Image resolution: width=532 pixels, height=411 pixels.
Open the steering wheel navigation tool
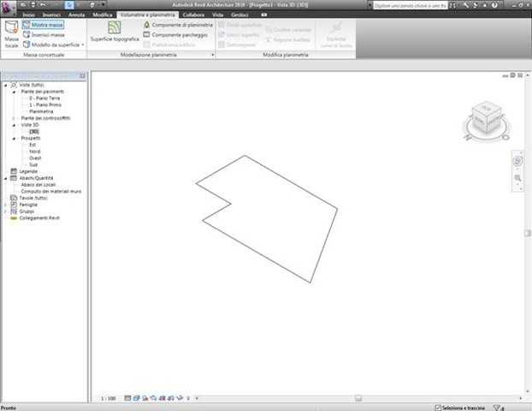(517, 161)
